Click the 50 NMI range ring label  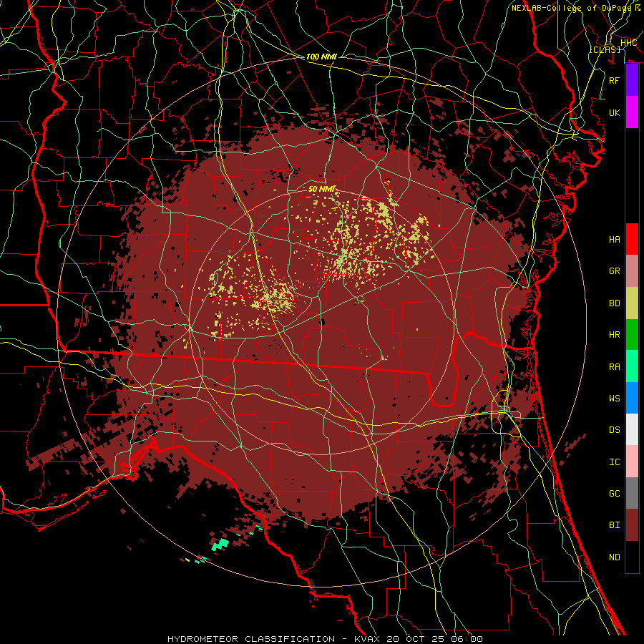pyautogui.click(x=321, y=189)
